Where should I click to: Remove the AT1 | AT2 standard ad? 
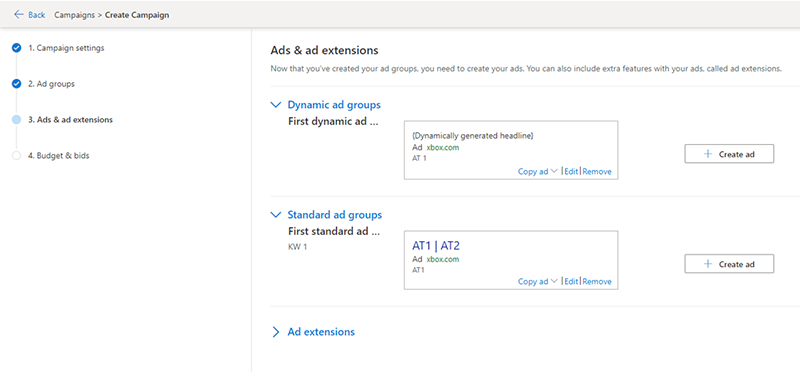pyautogui.click(x=597, y=281)
